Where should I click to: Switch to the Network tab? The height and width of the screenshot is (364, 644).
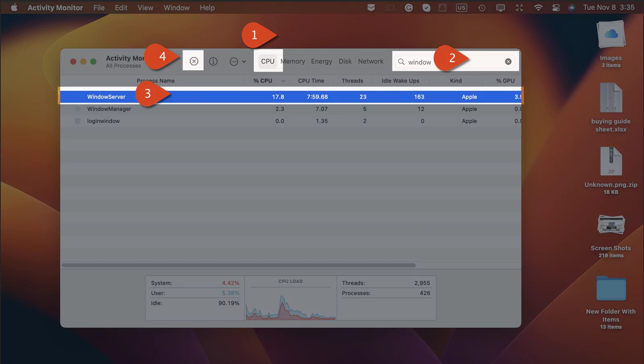(x=371, y=61)
